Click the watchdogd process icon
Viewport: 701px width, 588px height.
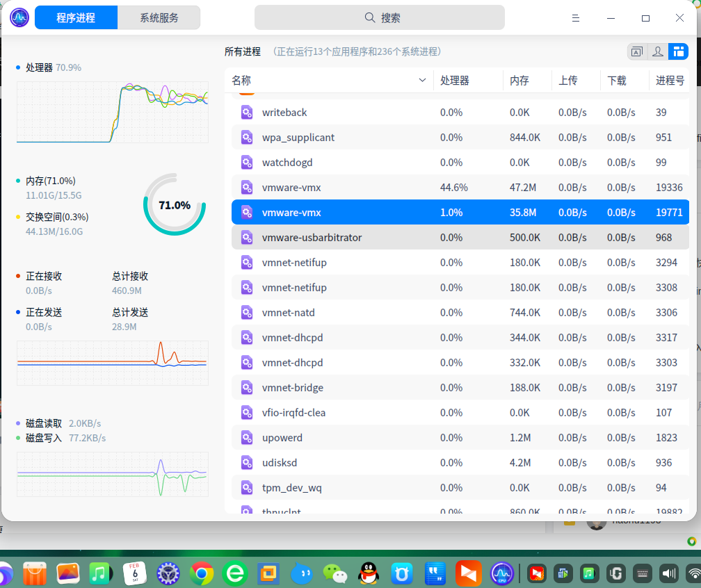click(x=247, y=163)
